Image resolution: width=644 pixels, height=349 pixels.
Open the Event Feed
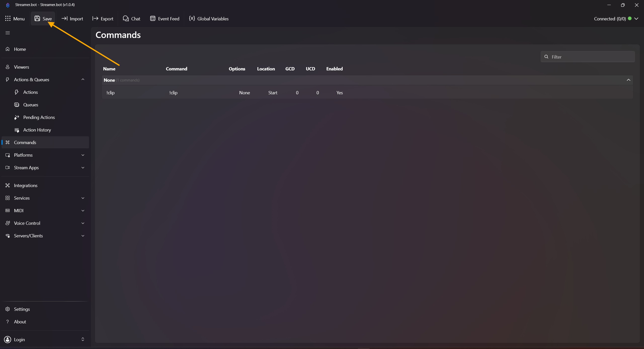point(165,19)
